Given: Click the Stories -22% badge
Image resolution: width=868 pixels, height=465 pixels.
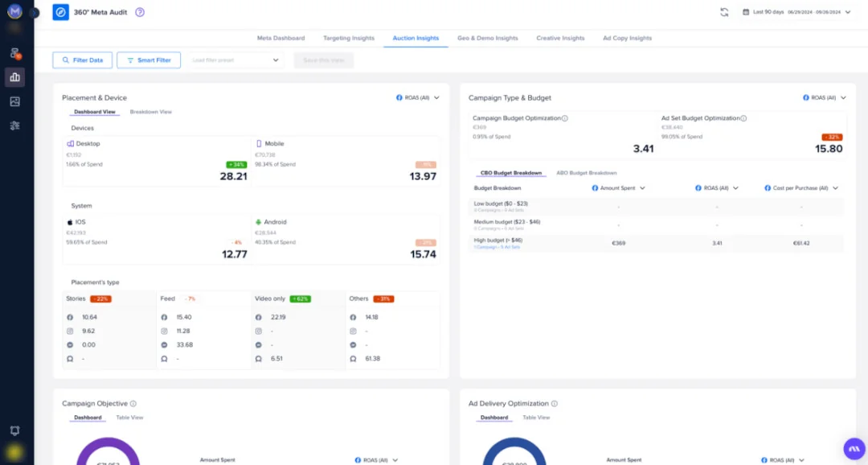Looking at the screenshot, I should [100, 298].
